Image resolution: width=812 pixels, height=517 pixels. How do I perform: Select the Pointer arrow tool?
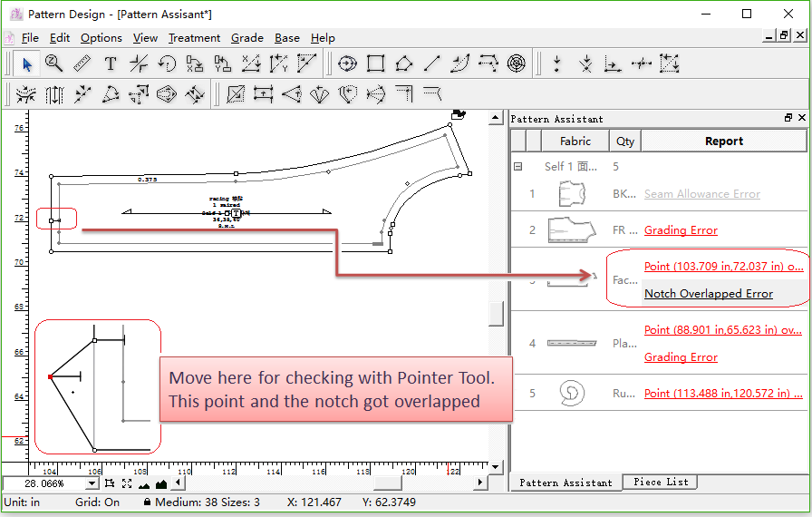pyautogui.click(x=27, y=63)
